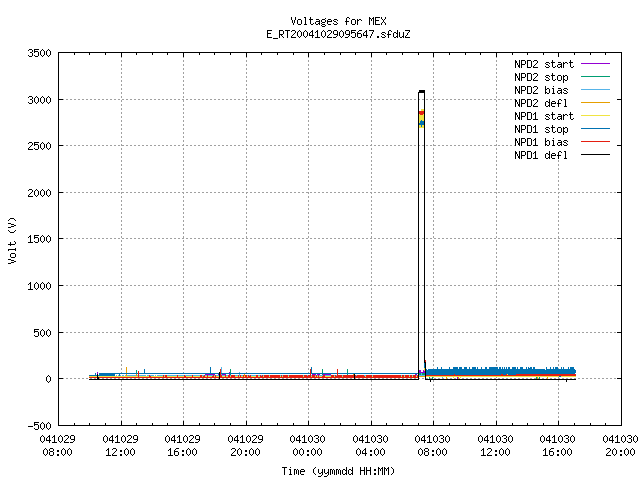This screenshot has height=480, width=640.
Task: Click the 1500 y-axis tick label
Action: pyautogui.click(x=40, y=239)
